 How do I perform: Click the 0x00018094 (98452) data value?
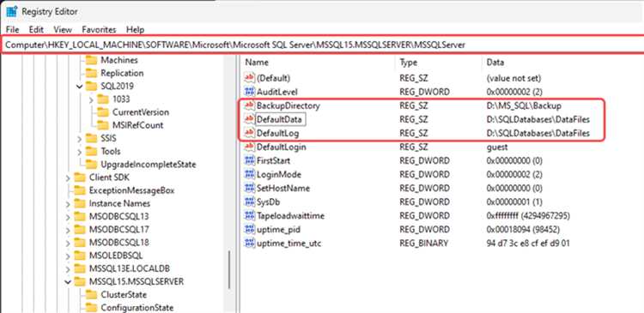tap(523, 229)
